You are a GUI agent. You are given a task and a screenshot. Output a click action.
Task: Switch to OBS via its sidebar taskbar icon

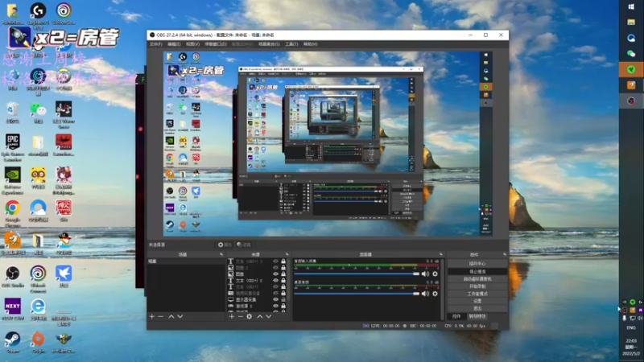click(631, 101)
